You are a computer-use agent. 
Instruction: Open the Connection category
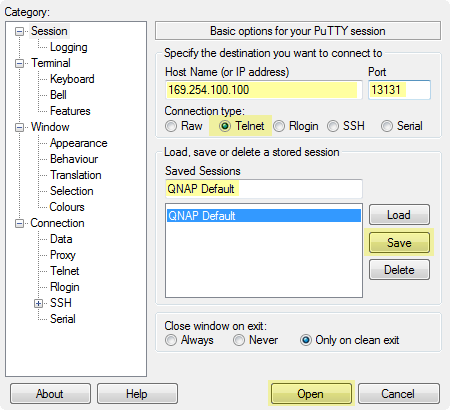(x=57, y=223)
